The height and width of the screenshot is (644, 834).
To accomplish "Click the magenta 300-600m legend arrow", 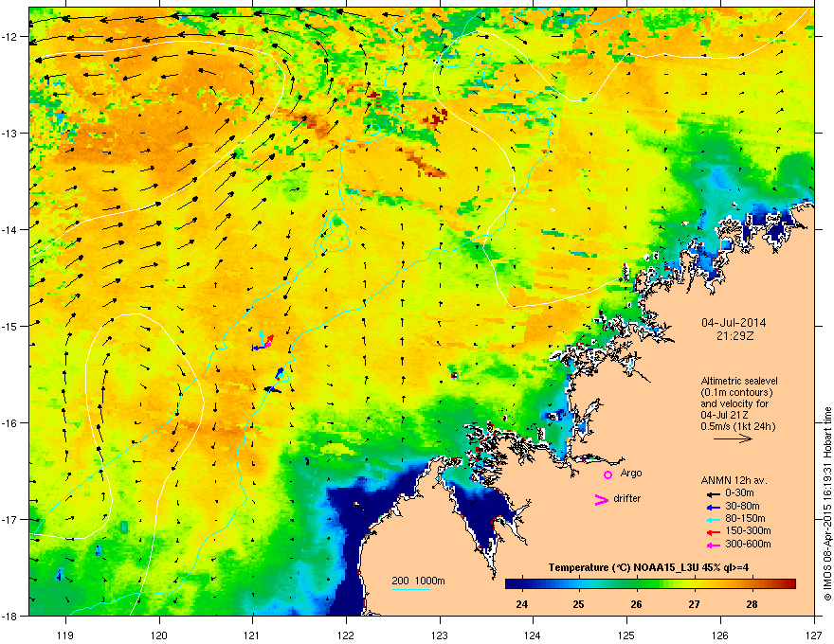I will (713, 545).
